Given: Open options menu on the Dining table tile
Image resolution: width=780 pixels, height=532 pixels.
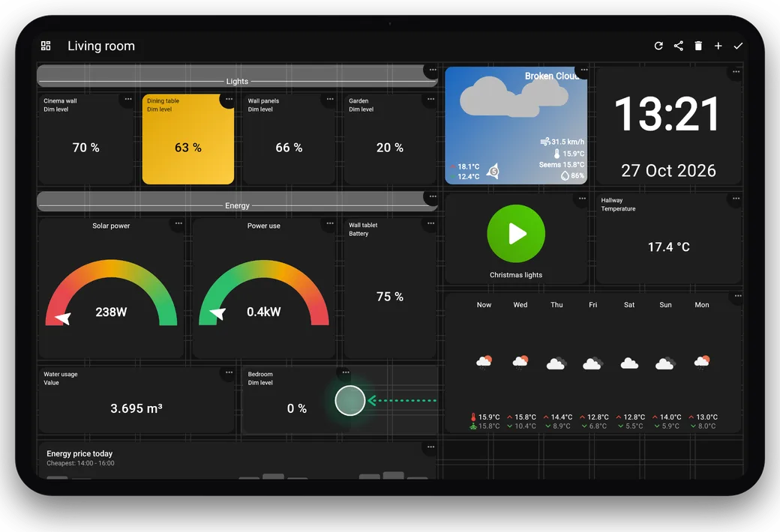Looking at the screenshot, I should (229, 99).
